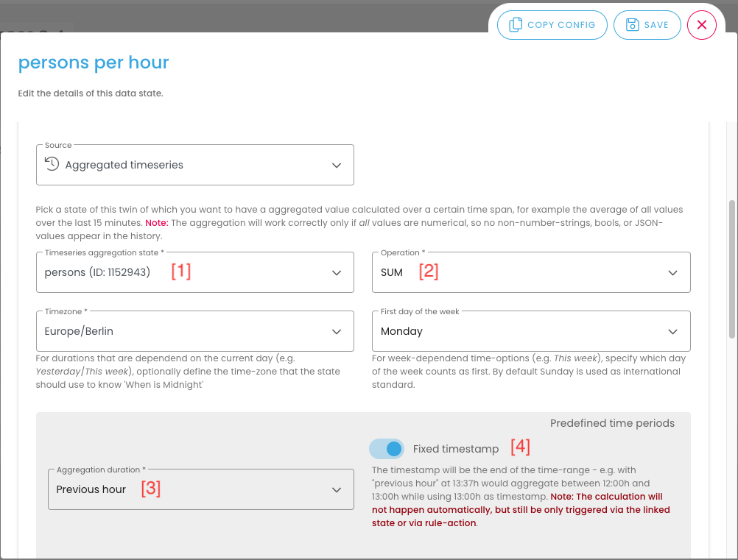The height and width of the screenshot is (560, 738).
Task: Click chevron of Timeseries aggregation state field
Action: pos(337,272)
